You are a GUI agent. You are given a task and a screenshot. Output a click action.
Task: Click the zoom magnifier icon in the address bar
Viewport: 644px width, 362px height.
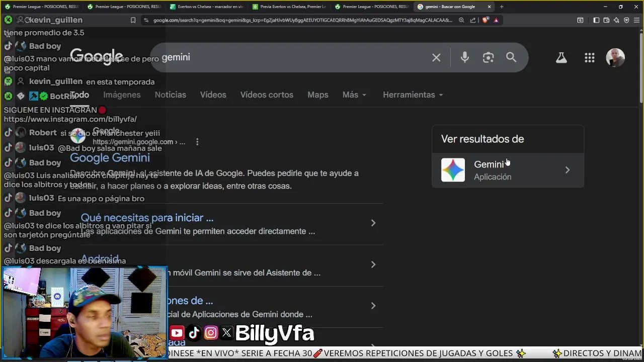[461, 20]
